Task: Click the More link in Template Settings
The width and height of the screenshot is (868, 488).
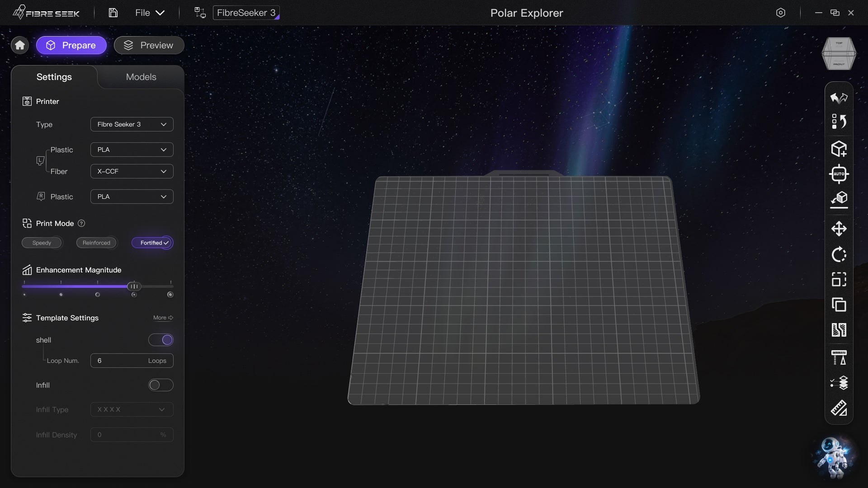Action: point(163,318)
